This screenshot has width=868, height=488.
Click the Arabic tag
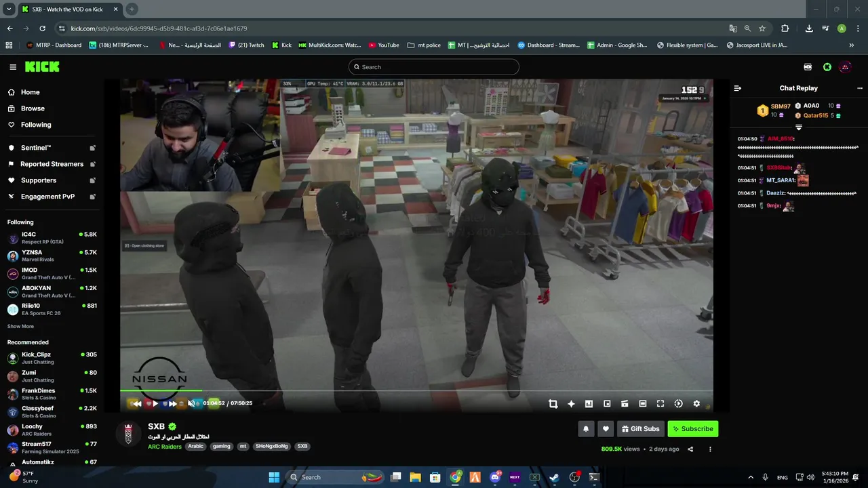195,446
